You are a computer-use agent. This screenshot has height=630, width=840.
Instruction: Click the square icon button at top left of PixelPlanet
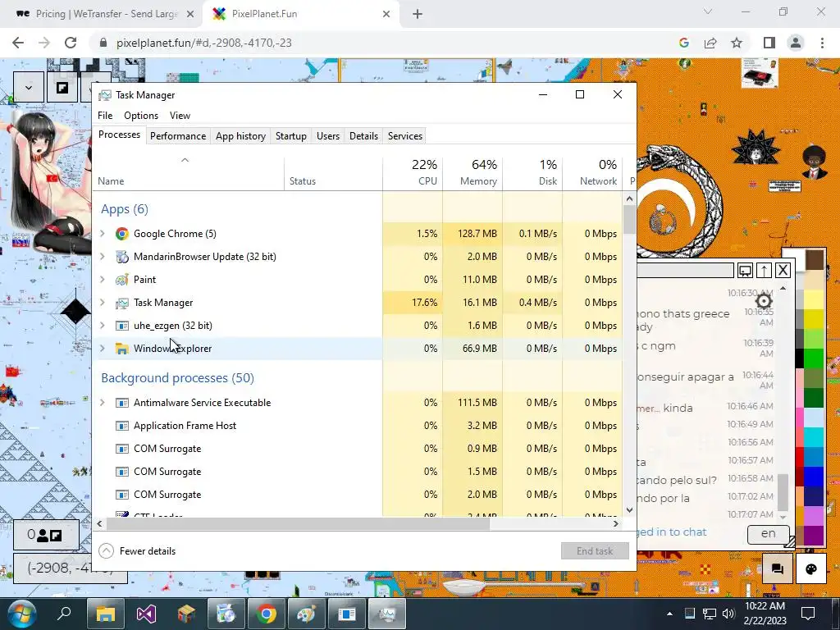coord(62,87)
